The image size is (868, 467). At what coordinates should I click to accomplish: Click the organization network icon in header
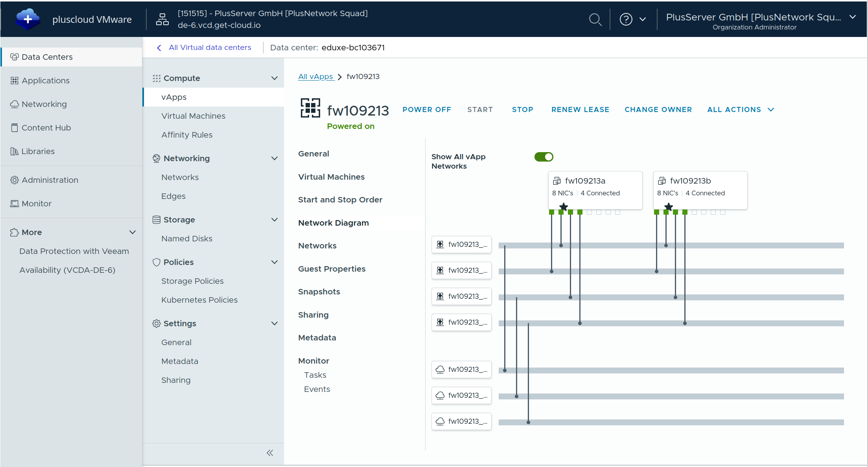pos(162,19)
